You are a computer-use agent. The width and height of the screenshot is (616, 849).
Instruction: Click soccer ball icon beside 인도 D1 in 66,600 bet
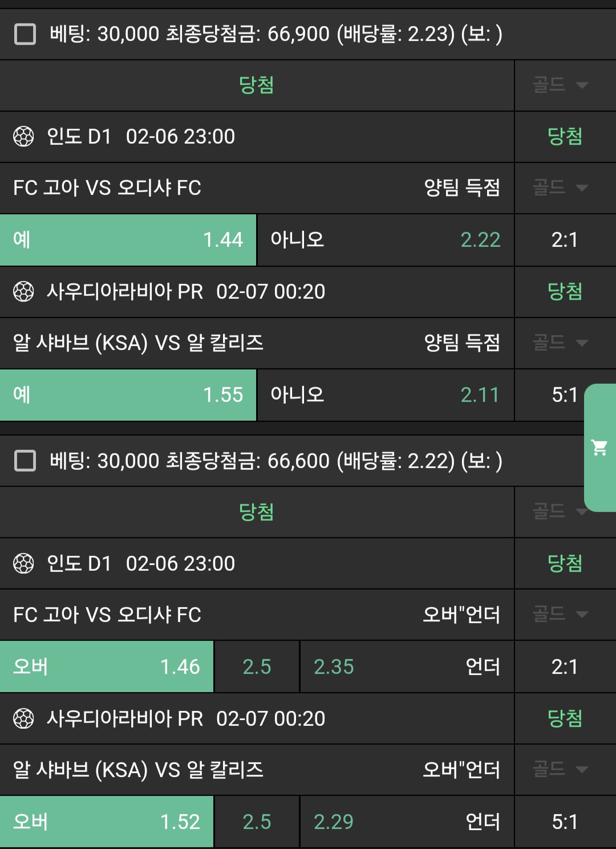click(x=23, y=564)
